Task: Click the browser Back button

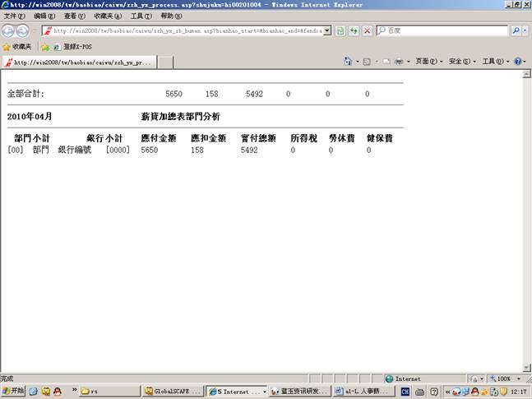Action: pos(9,30)
